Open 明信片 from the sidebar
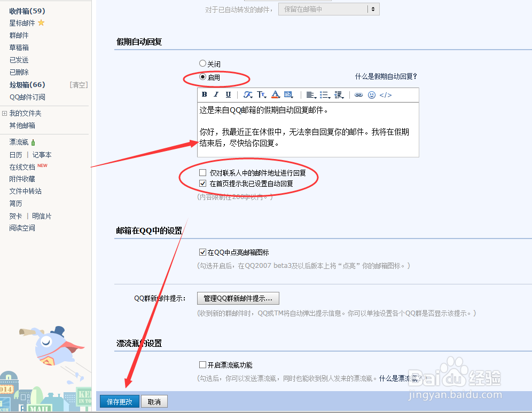 [x=42, y=216]
